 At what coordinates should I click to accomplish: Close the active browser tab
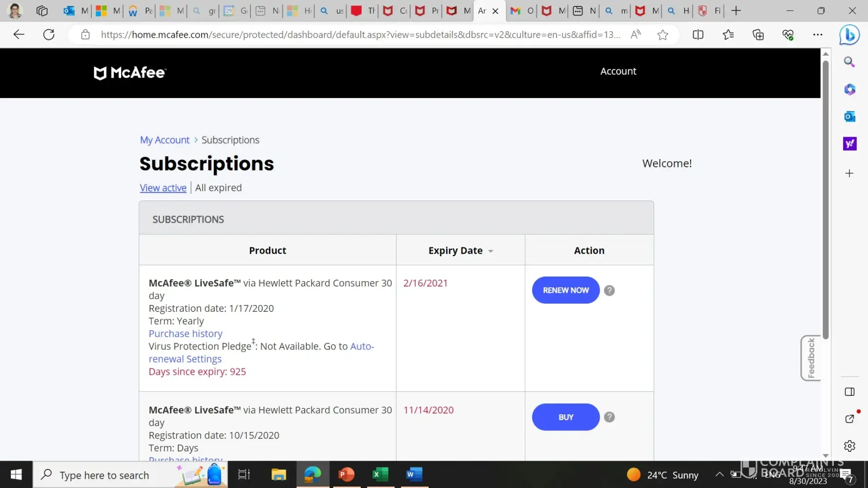[496, 11]
